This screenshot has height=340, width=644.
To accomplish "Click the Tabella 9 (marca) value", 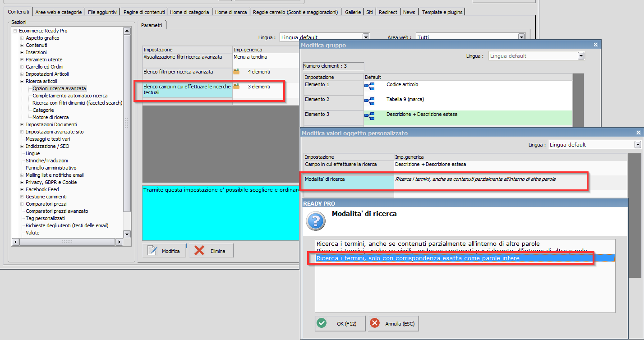I will (405, 99).
